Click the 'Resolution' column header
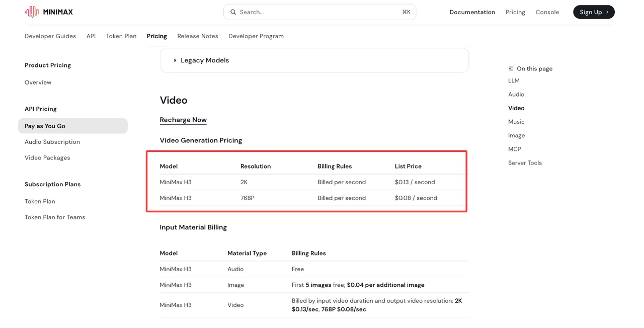Screen dimensions: 644x328 256,166
